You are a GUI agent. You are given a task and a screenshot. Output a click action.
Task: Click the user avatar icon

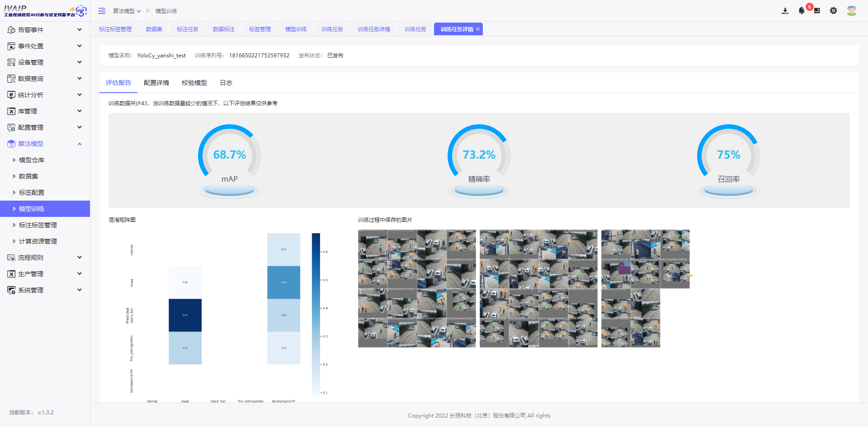pos(852,11)
